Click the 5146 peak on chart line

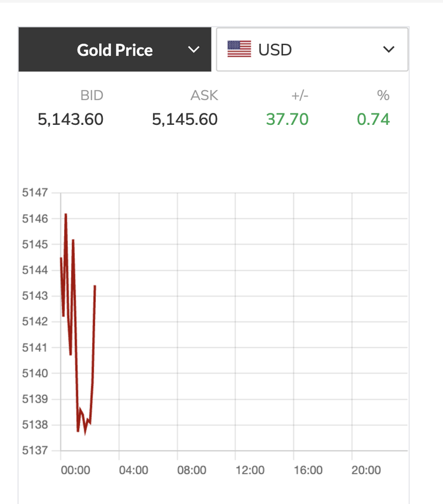click(x=65, y=216)
